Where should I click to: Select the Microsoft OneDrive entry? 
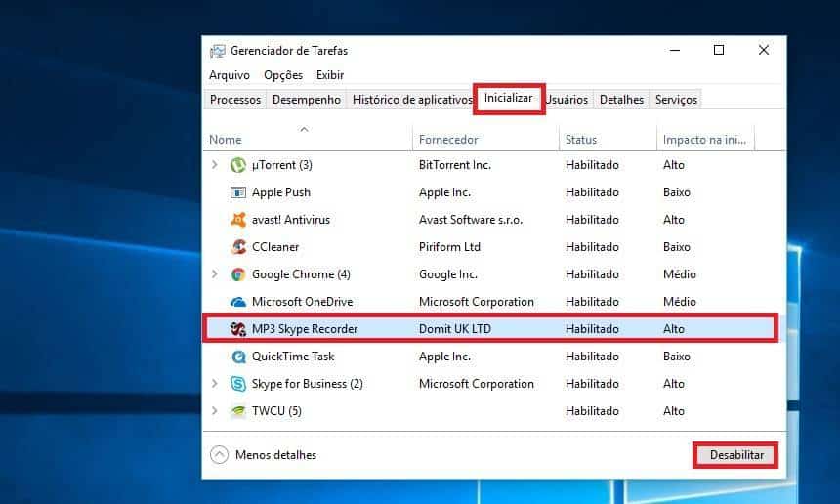[302, 302]
